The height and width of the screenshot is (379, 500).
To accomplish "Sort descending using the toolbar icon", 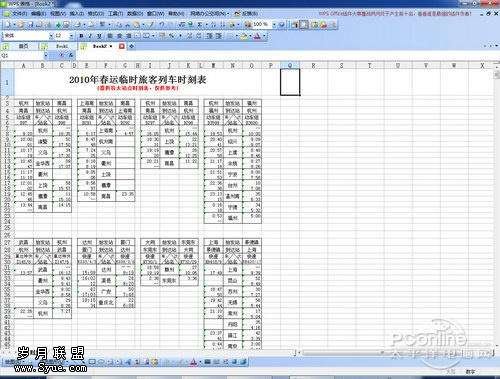I will tap(222, 24).
